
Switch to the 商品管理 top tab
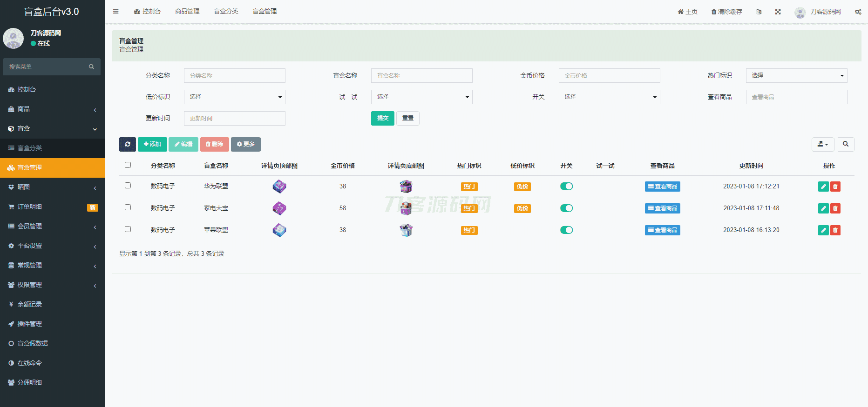(x=187, y=12)
